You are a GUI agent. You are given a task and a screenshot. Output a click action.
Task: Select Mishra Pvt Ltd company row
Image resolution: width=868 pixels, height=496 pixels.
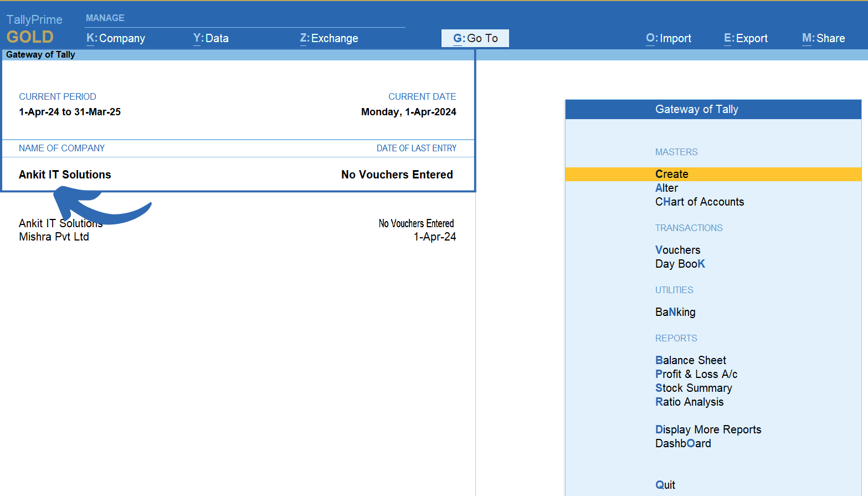[238, 237]
